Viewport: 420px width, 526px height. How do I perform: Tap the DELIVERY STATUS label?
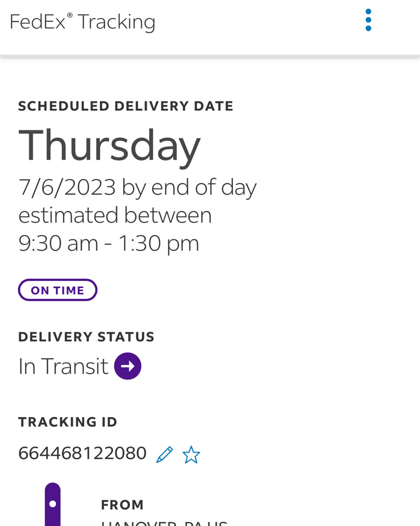(86, 337)
